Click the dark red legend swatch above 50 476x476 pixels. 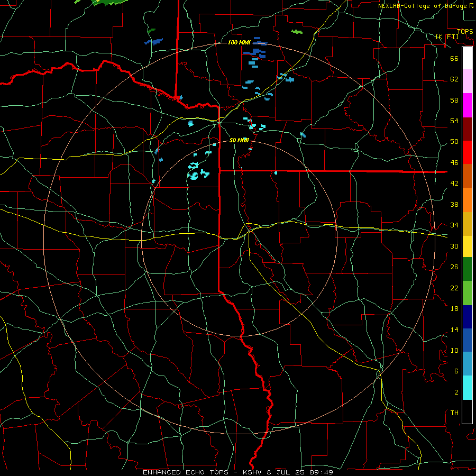click(x=467, y=129)
